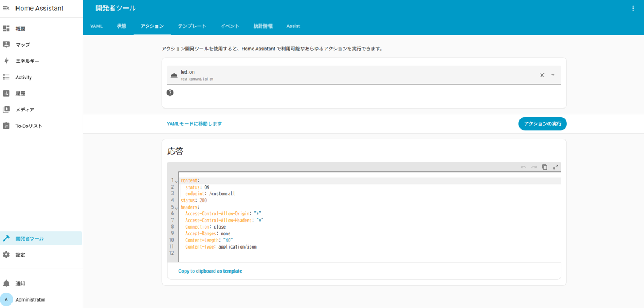Click the Home Assistant sidebar title
The image size is (644, 308).
pos(39,8)
